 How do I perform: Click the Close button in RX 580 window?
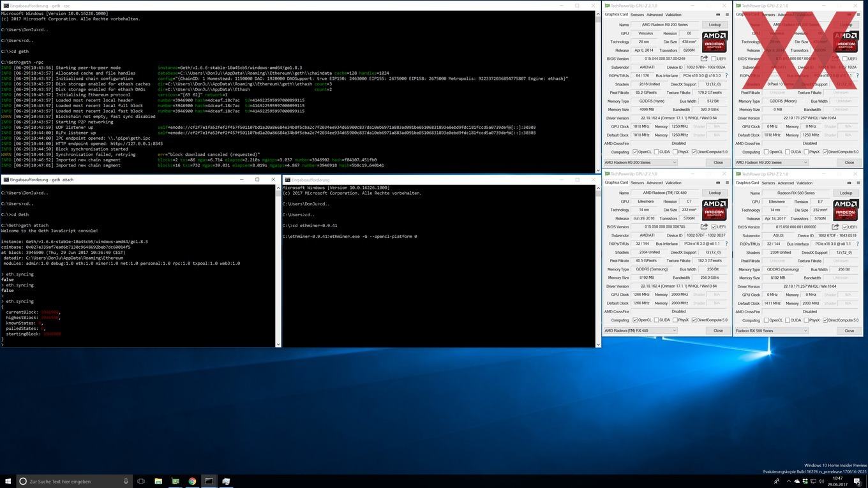(x=849, y=330)
